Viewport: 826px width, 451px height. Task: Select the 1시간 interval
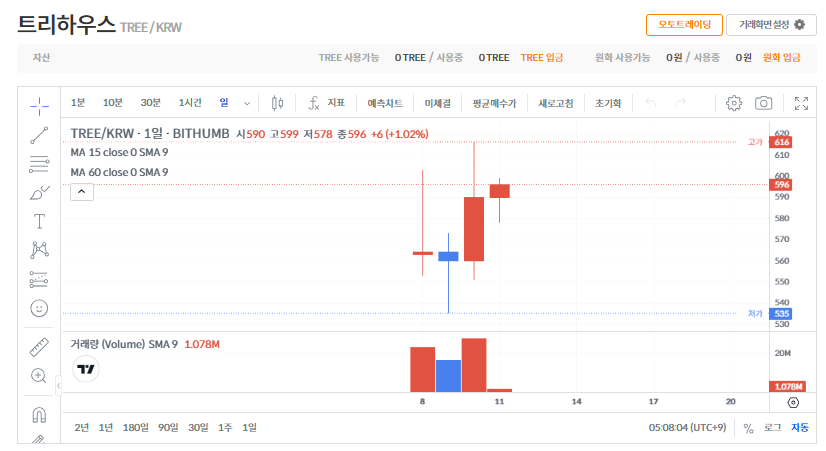[190, 103]
